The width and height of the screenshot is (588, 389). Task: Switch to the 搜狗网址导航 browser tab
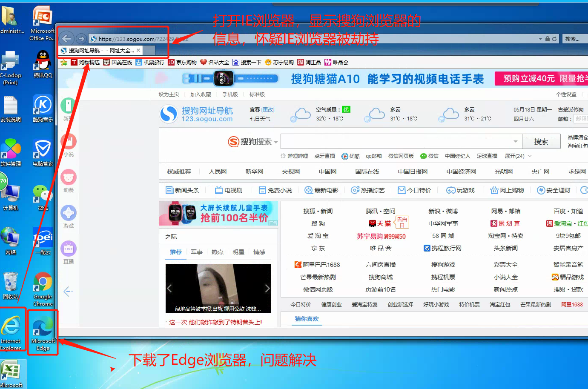point(101,50)
